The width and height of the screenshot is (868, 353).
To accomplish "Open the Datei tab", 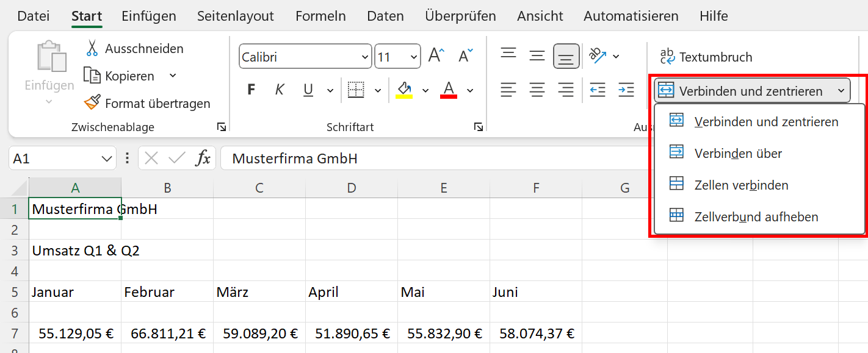I will coord(34,16).
